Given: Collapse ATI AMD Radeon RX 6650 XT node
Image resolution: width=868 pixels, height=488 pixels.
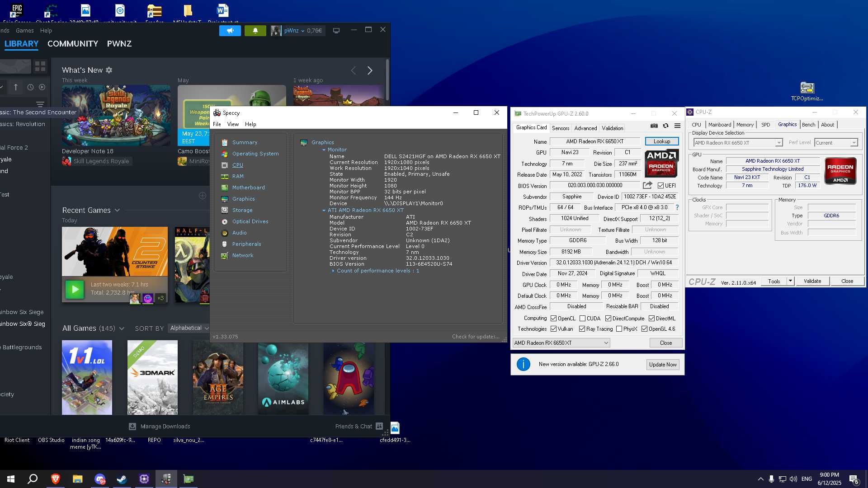Looking at the screenshot, I should pyautogui.click(x=324, y=210).
